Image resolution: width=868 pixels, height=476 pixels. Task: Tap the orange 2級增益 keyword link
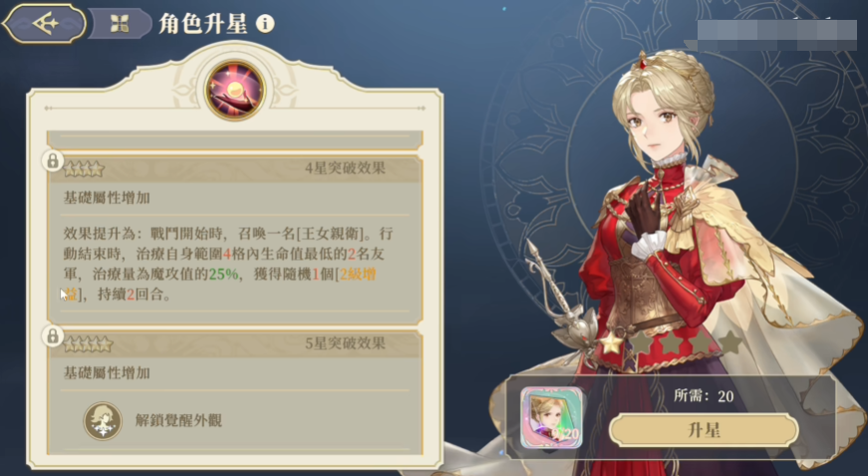coord(218,284)
